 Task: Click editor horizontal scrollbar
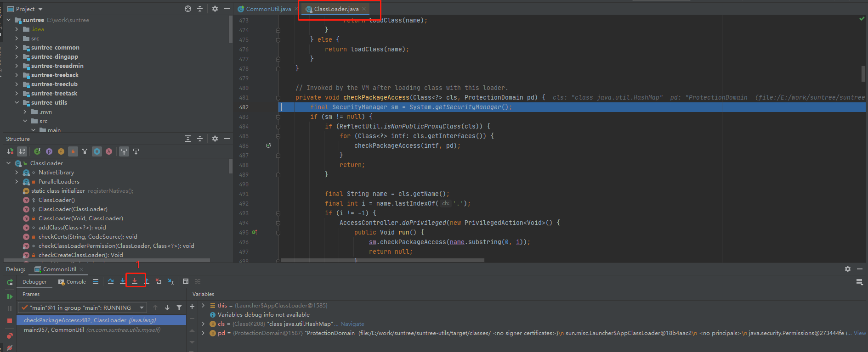tap(382, 260)
